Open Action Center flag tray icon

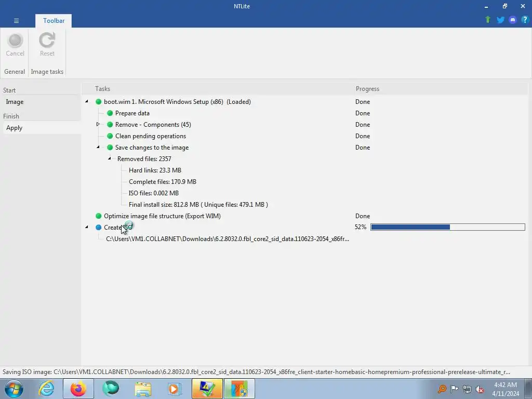454,389
